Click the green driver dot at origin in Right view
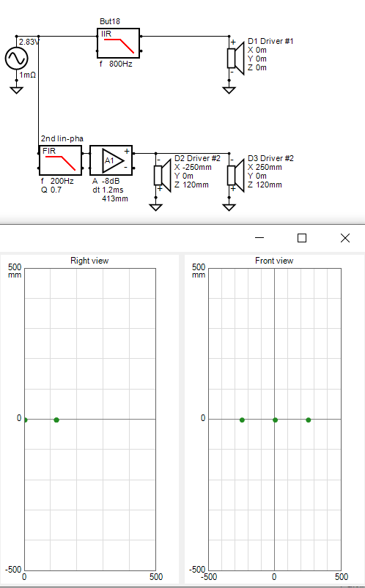Screen dimensions: 365x588 pos(25,420)
